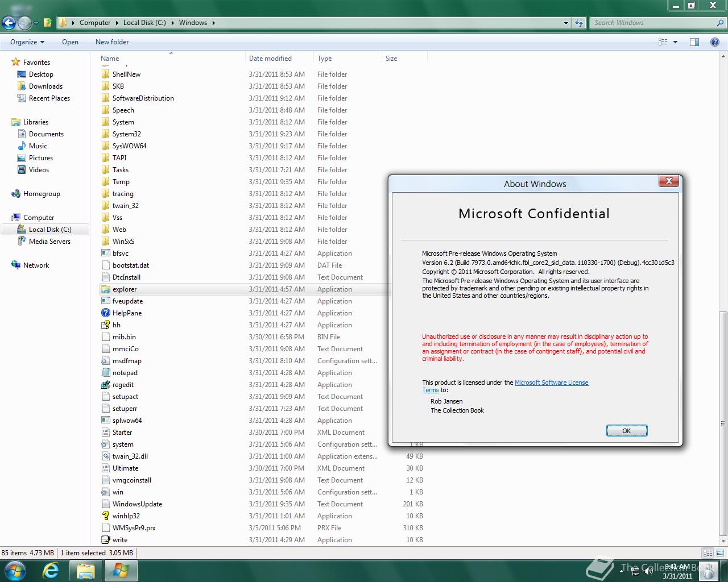The height and width of the screenshot is (582, 728).
Task: Click the Refresh address bar button
Action: (x=579, y=23)
